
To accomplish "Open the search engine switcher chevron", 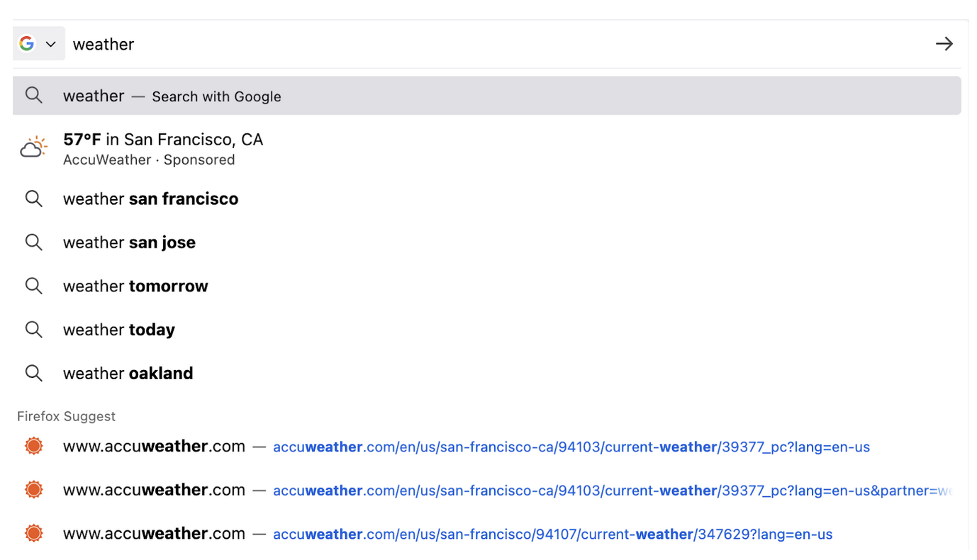I will tap(50, 43).
